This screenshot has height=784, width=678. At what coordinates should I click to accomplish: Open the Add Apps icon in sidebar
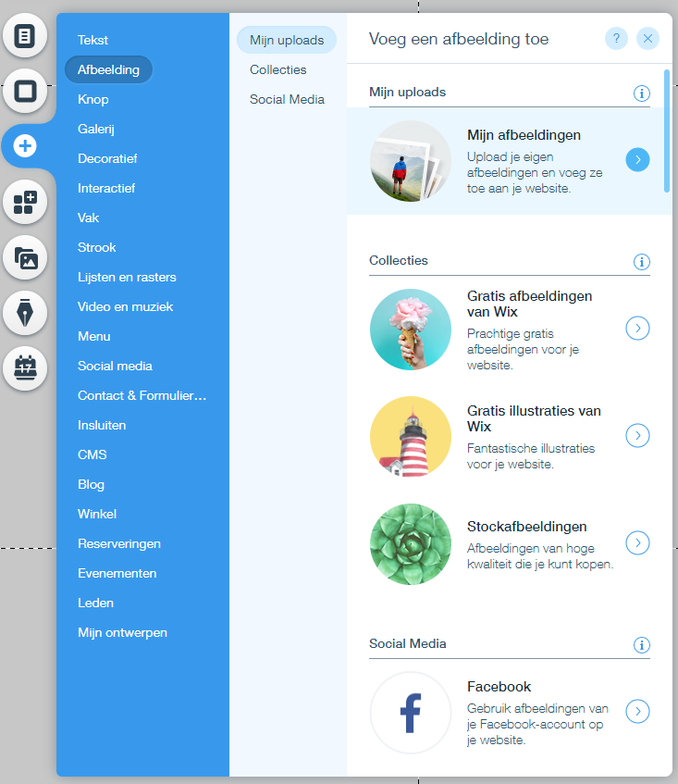tap(25, 202)
